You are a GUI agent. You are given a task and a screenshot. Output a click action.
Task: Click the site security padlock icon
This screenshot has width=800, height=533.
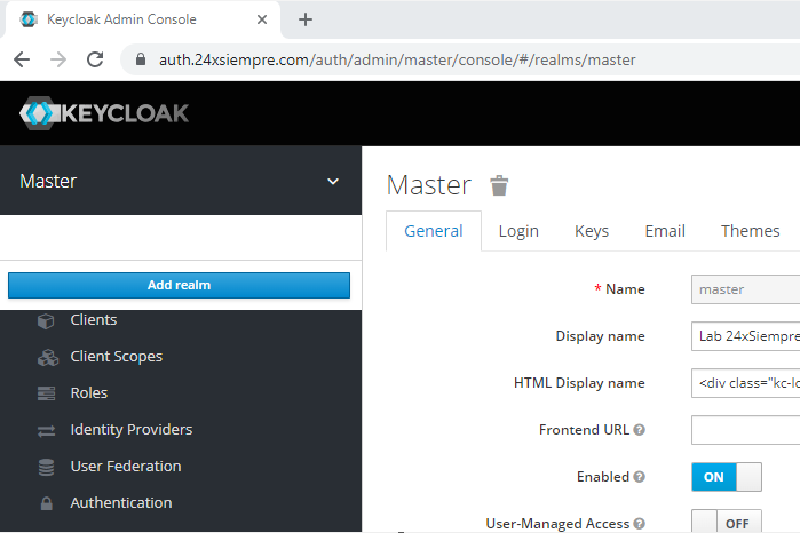pyautogui.click(x=140, y=60)
